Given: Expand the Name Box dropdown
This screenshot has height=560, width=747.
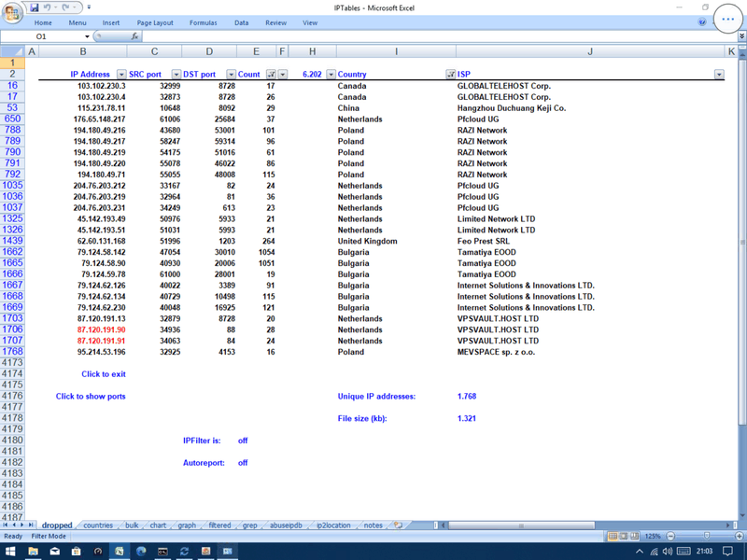Looking at the screenshot, I should (87, 36).
